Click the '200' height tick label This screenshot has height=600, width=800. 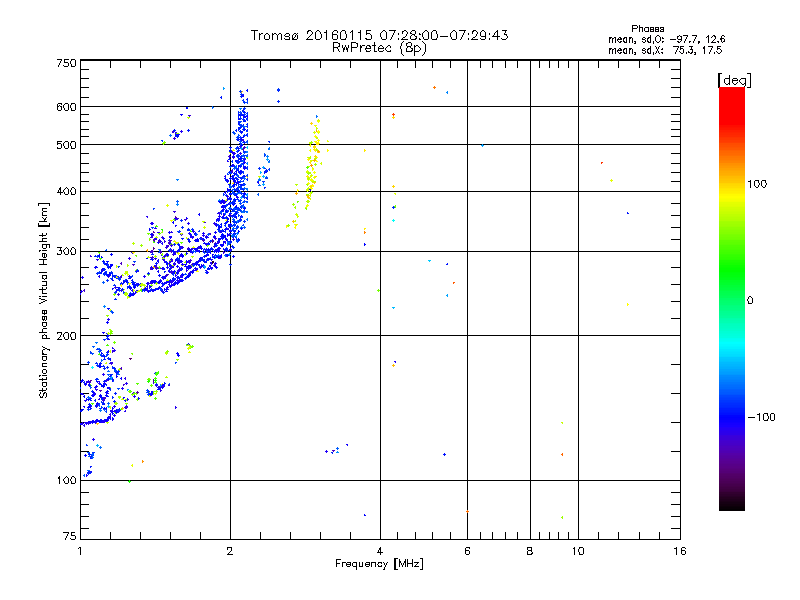point(67,336)
